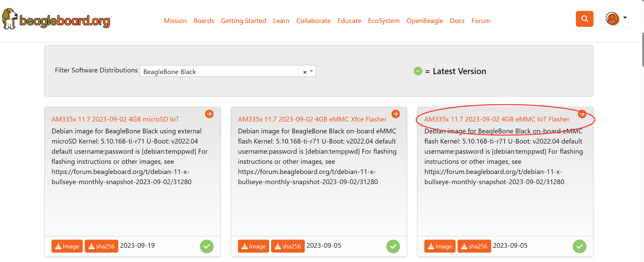
Task: Go to the OpenBeagle page
Action: pyautogui.click(x=425, y=21)
